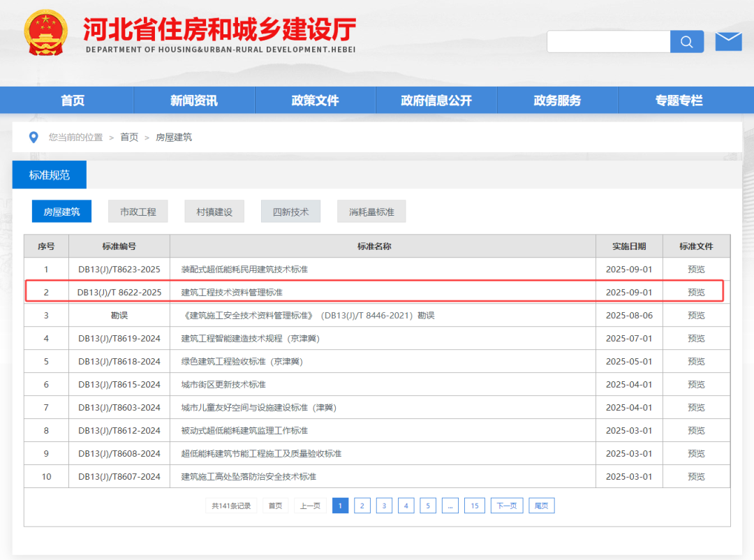The width and height of the screenshot is (754, 560).
Task: Click 预览 in the 勘误 row
Action: coord(696,316)
